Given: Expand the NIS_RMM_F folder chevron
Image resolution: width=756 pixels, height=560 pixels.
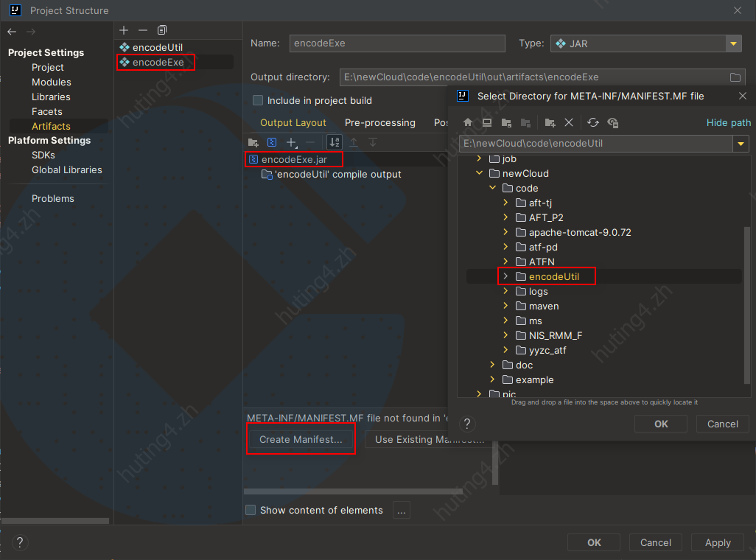Looking at the screenshot, I should tap(505, 335).
